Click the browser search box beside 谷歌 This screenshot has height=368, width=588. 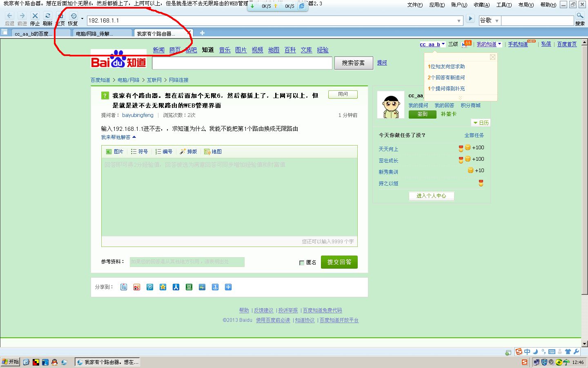point(537,20)
